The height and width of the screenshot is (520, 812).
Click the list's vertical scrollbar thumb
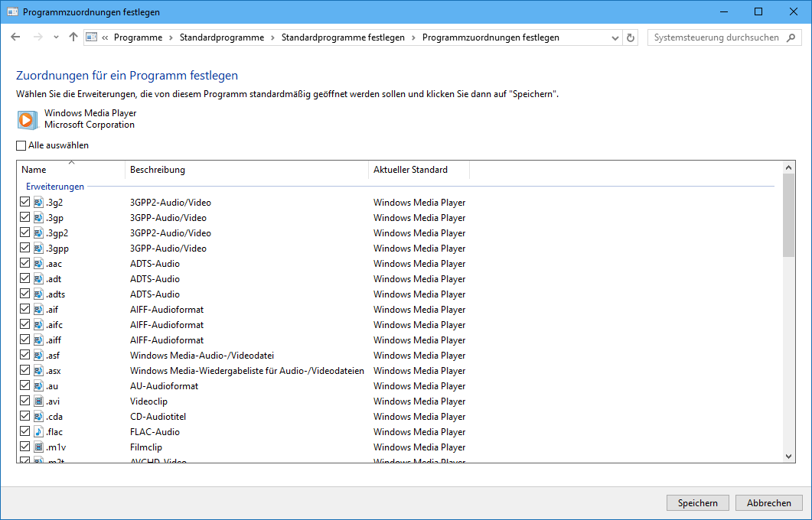(788, 215)
